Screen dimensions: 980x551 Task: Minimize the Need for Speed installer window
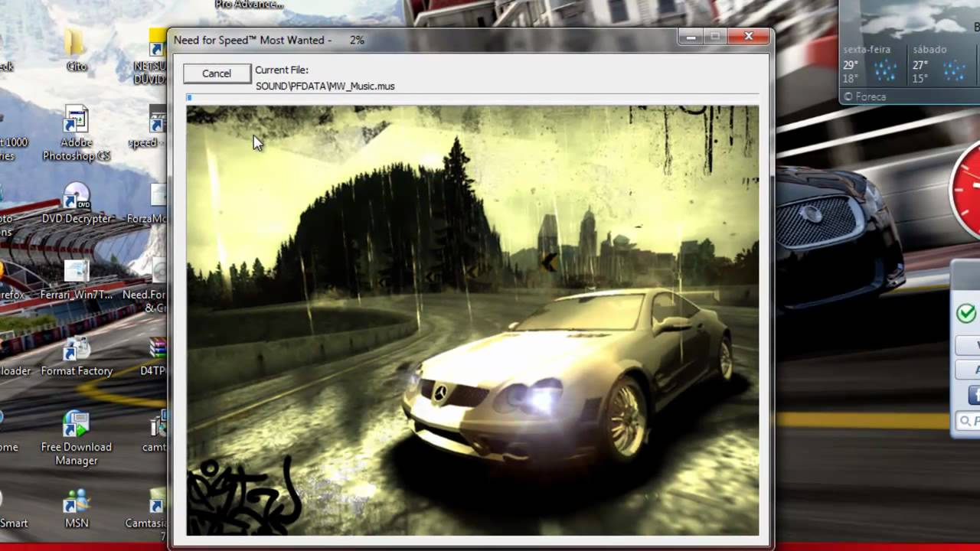click(691, 36)
